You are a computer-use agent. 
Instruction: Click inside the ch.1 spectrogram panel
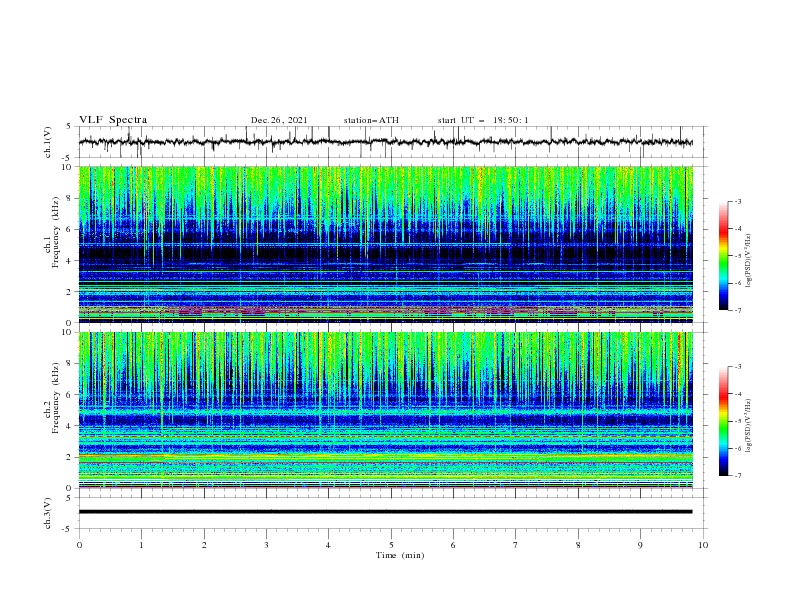click(386, 244)
